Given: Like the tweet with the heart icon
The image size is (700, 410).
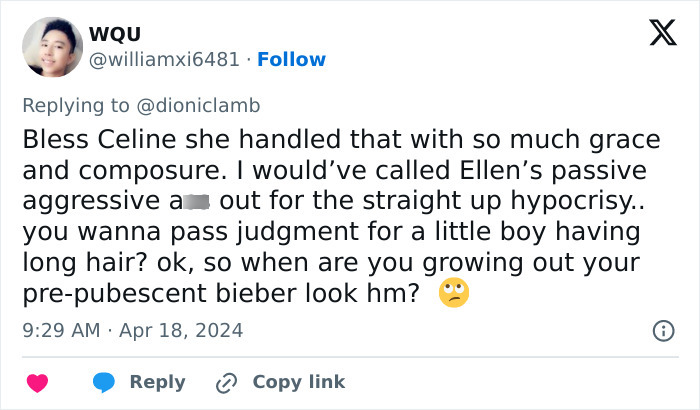Looking at the screenshot, I should coord(37,382).
